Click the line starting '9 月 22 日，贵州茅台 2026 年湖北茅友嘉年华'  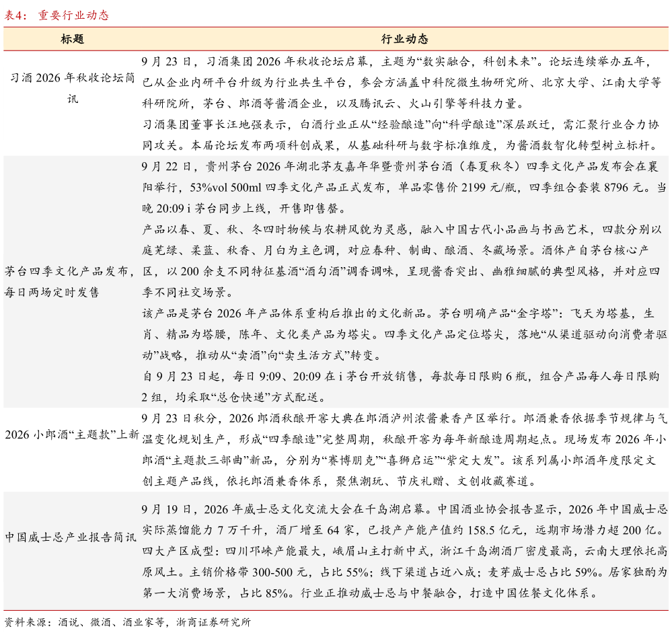tap(400, 166)
